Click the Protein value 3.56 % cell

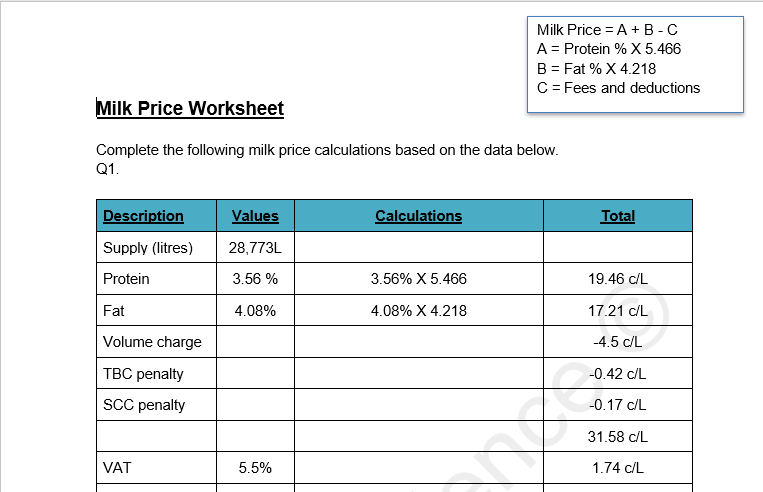point(255,279)
